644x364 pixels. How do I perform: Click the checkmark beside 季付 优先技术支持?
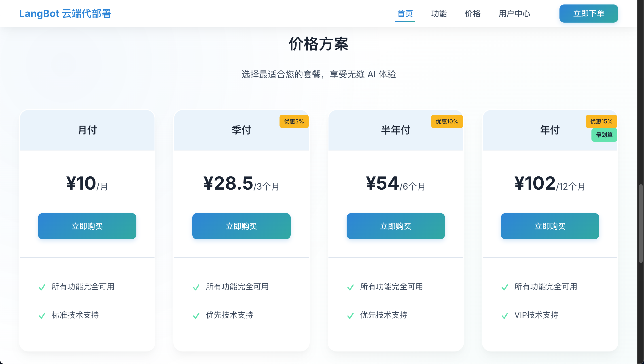pos(196,315)
